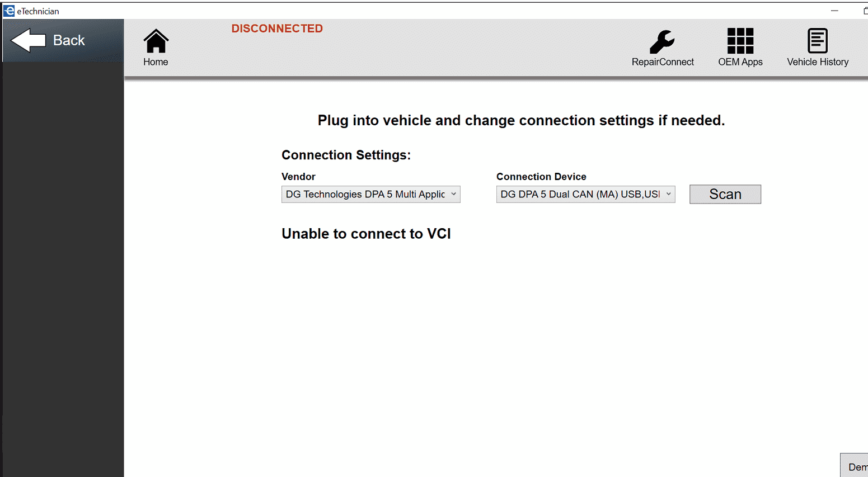Maximize the eTechnician window

(865, 11)
